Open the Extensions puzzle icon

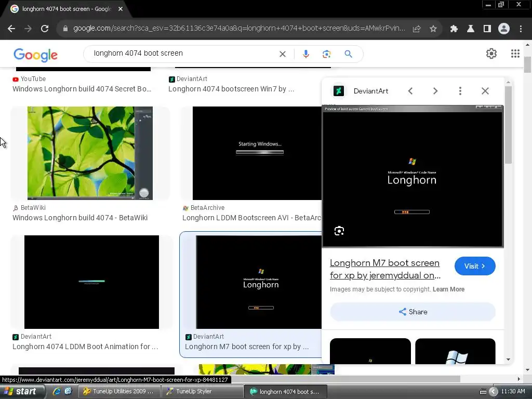coord(454,29)
